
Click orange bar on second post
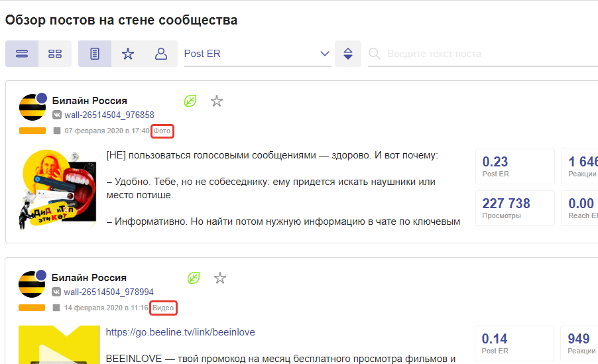point(32,308)
